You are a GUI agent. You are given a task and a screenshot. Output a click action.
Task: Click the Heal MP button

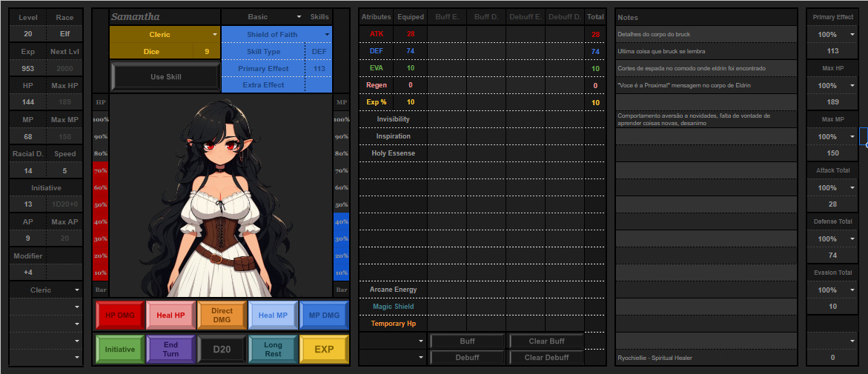pos(273,315)
